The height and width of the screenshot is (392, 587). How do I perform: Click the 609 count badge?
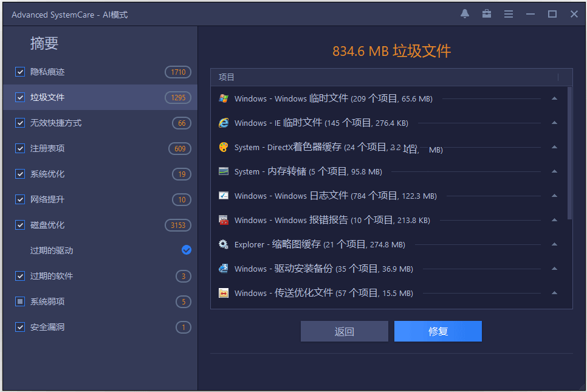180,149
